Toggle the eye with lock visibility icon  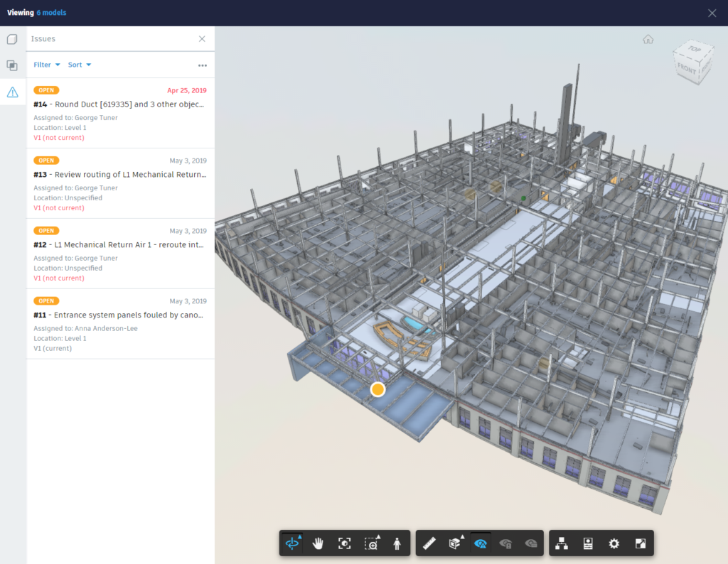tap(505, 543)
